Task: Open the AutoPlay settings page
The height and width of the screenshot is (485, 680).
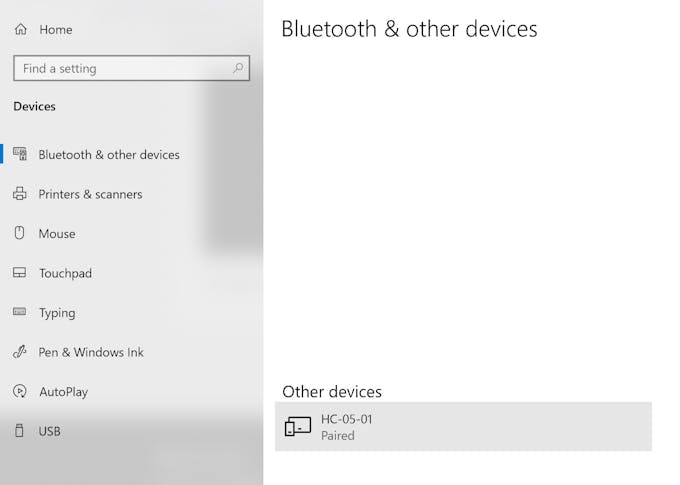Action: coord(63,392)
